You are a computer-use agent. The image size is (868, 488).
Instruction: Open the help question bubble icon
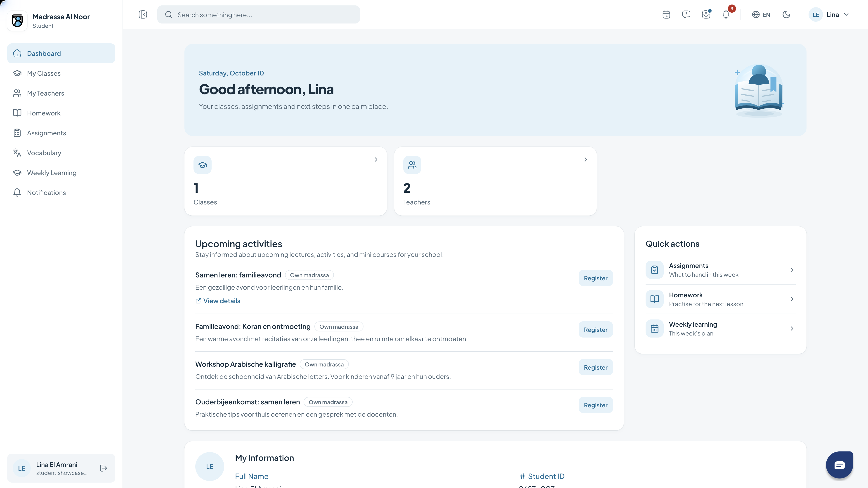[x=686, y=14]
